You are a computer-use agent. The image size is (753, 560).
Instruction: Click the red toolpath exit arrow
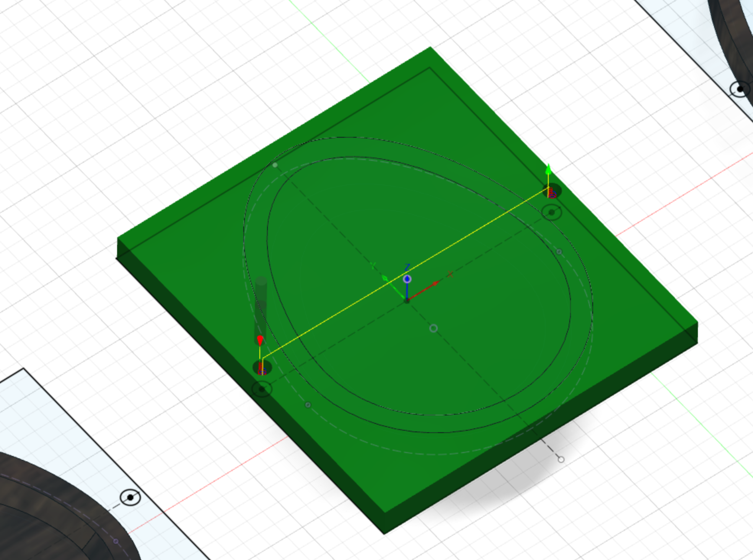tap(260, 340)
